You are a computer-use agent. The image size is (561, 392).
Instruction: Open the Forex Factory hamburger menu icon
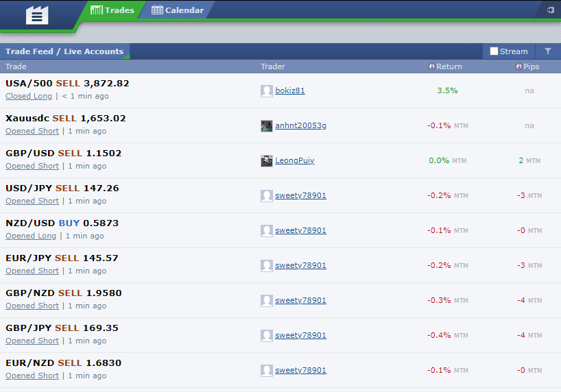[37, 15]
